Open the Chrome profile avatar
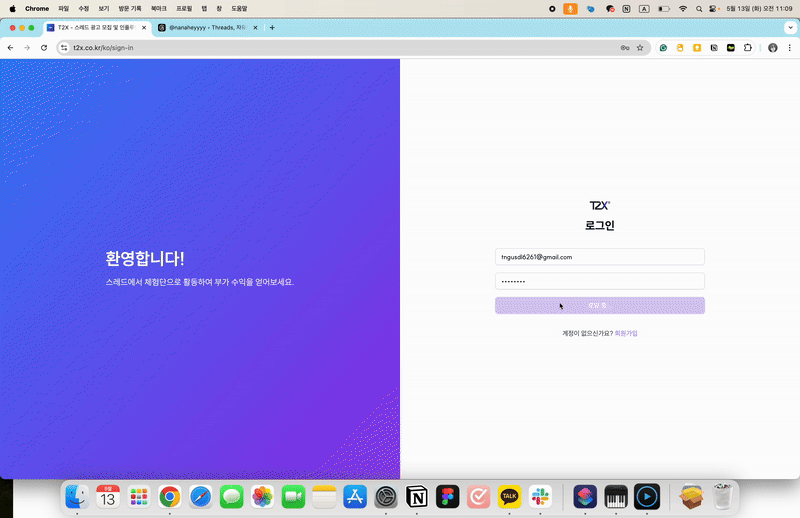The width and height of the screenshot is (800, 518). (773, 47)
